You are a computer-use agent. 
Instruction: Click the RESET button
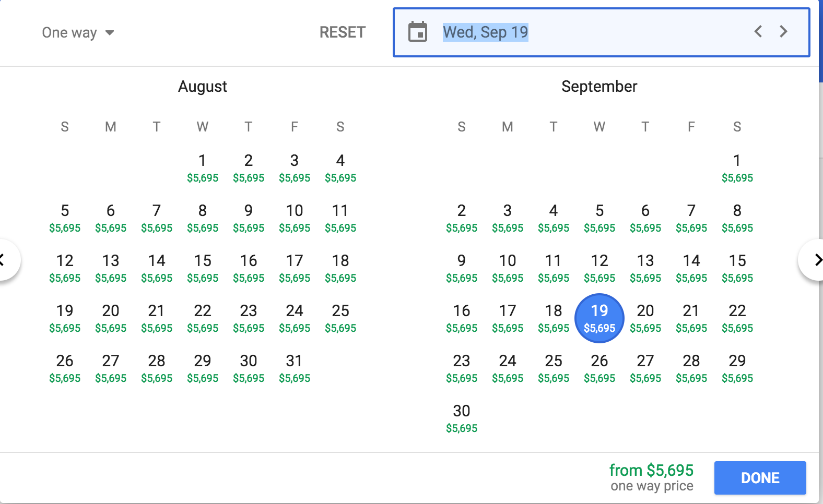click(342, 32)
